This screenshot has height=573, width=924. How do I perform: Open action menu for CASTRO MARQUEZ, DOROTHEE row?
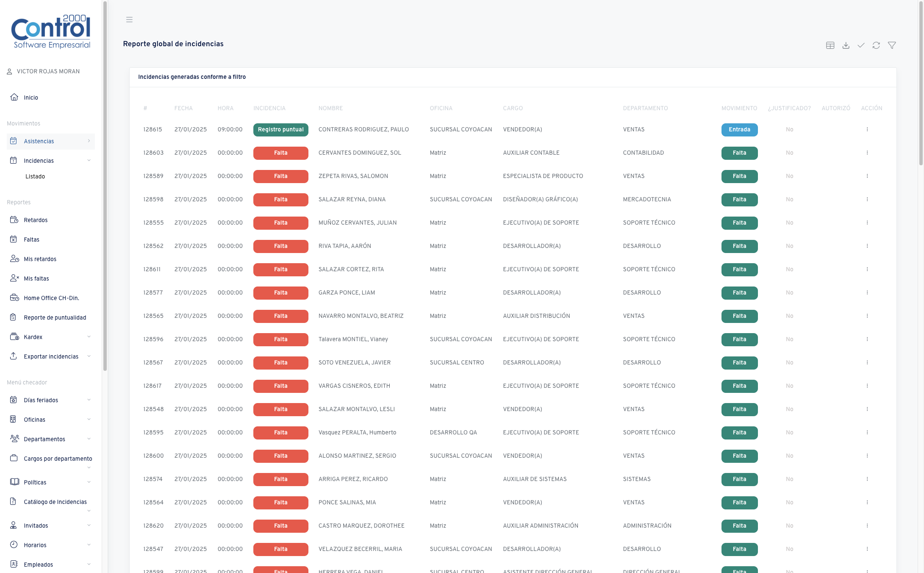point(867,526)
